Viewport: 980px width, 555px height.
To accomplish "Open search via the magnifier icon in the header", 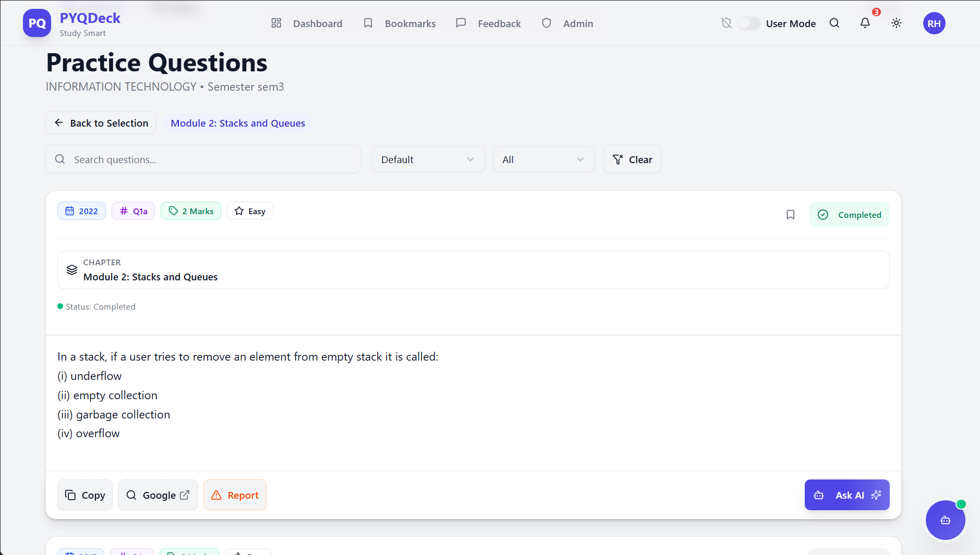I will click(834, 23).
